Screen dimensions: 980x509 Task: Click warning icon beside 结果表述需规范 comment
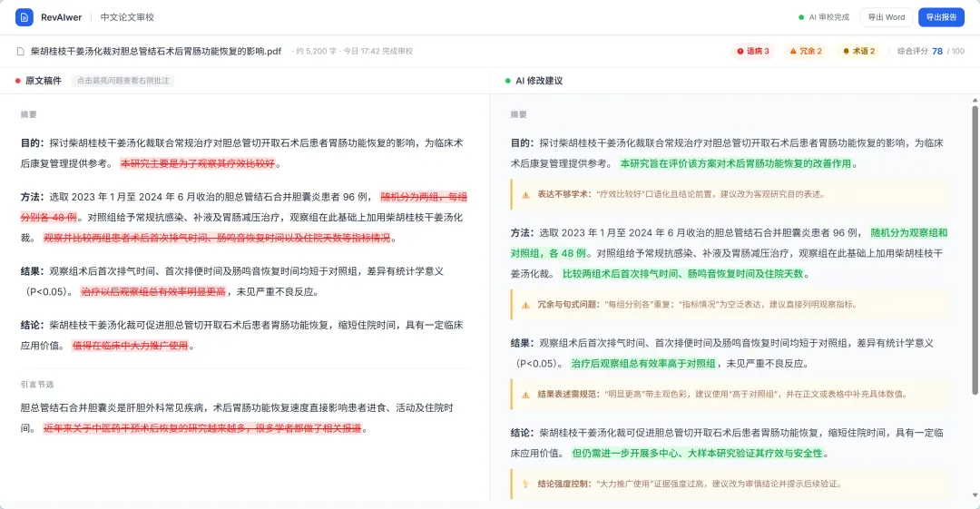tap(525, 395)
